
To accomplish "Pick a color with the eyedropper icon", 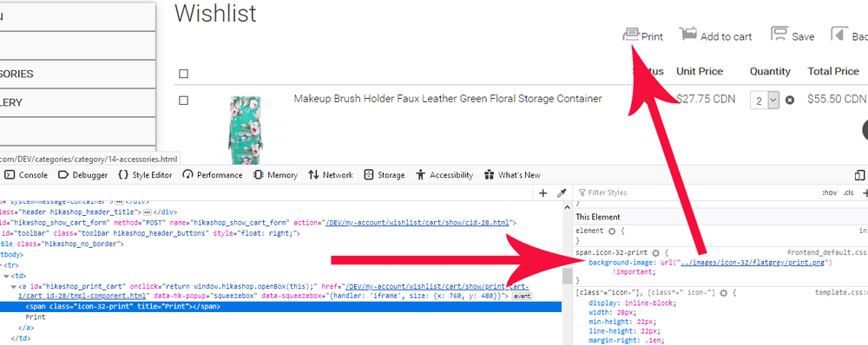I will (562, 193).
